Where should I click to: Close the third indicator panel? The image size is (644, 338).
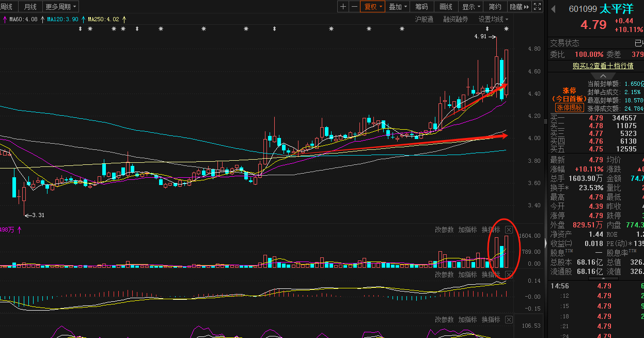tap(509, 319)
